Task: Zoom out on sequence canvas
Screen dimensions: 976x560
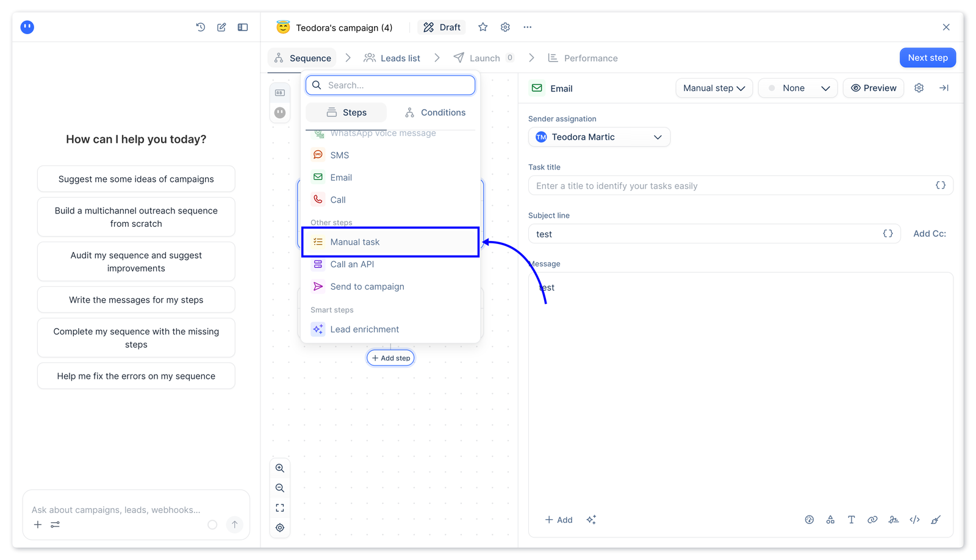Action: pyautogui.click(x=280, y=488)
